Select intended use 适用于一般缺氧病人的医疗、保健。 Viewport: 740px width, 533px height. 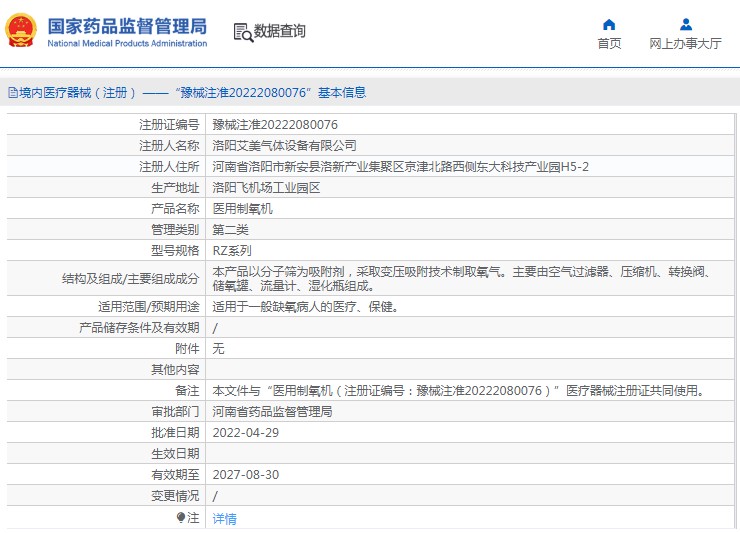306,307
